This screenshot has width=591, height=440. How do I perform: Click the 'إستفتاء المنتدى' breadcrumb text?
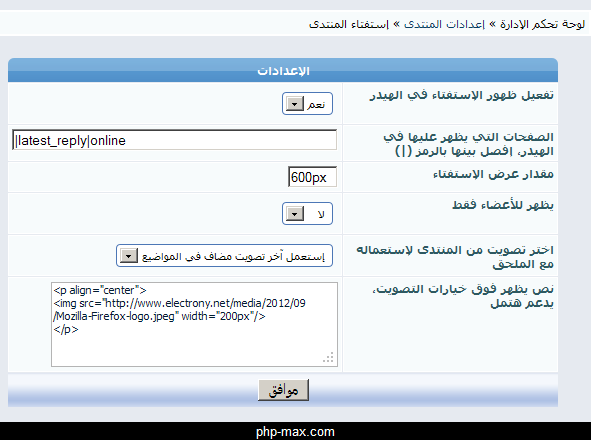pos(349,24)
